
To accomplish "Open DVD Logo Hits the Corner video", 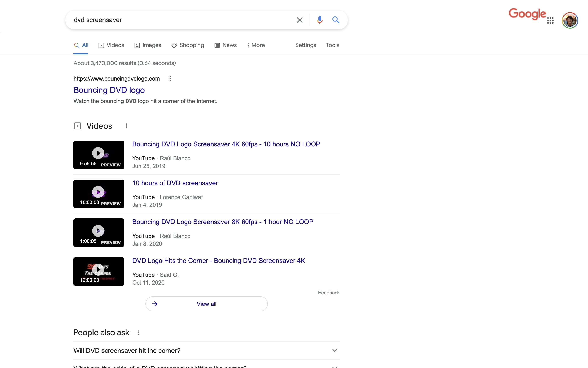I will [x=219, y=261].
